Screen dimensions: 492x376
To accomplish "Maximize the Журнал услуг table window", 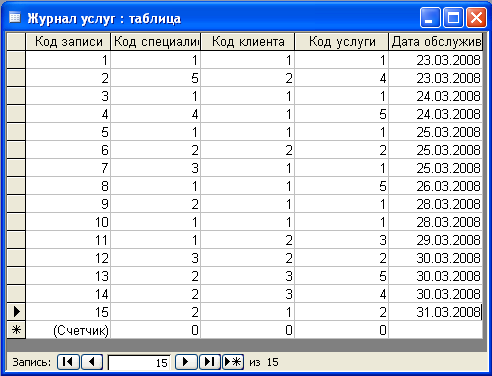I will (453, 17).
